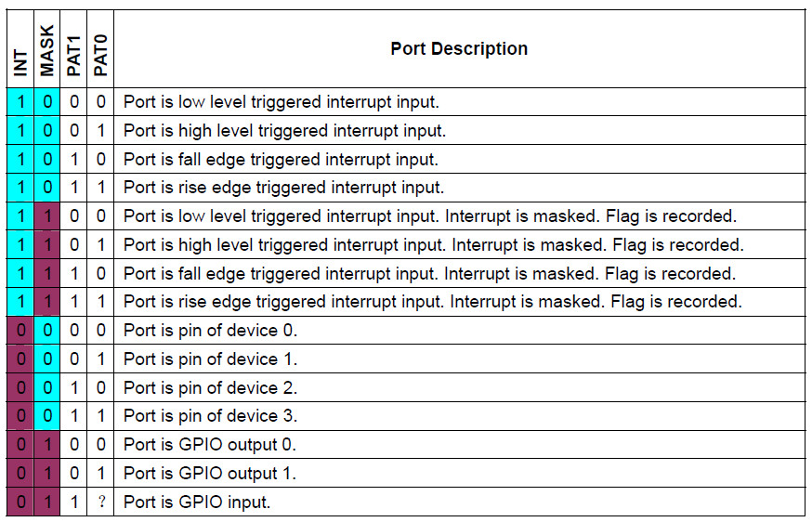Click cyan INT cell in unmasked fall edge row
This screenshot has width=812, height=522.
tap(20, 160)
